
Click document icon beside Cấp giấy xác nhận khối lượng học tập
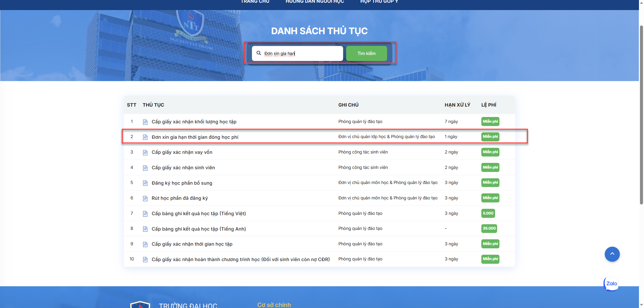point(145,122)
